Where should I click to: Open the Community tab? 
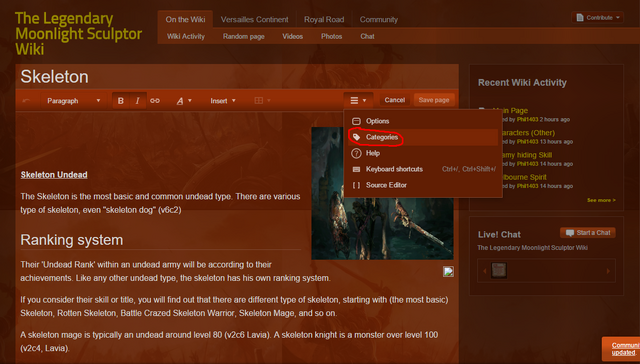379,20
